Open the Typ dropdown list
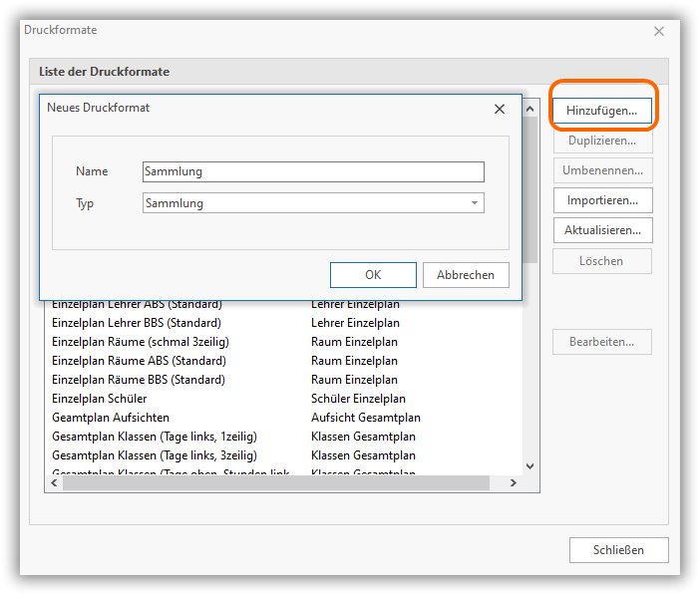The image size is (700, 595). click(474, 203)
